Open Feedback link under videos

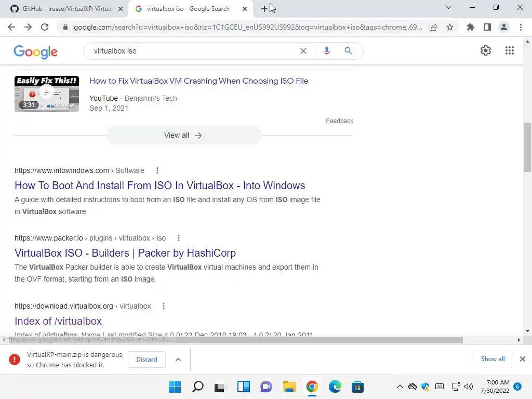click(339, 121)
